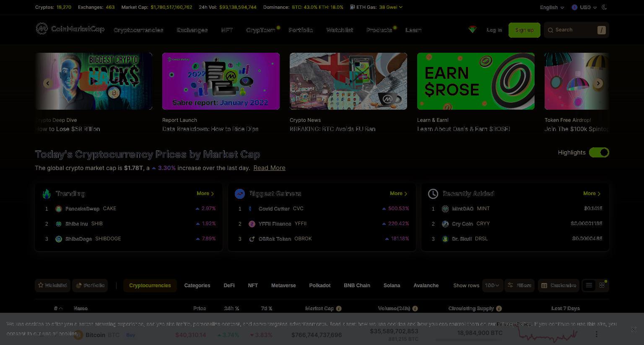Open the Products nav menu
644x345 pixels.
pos(379,30)
